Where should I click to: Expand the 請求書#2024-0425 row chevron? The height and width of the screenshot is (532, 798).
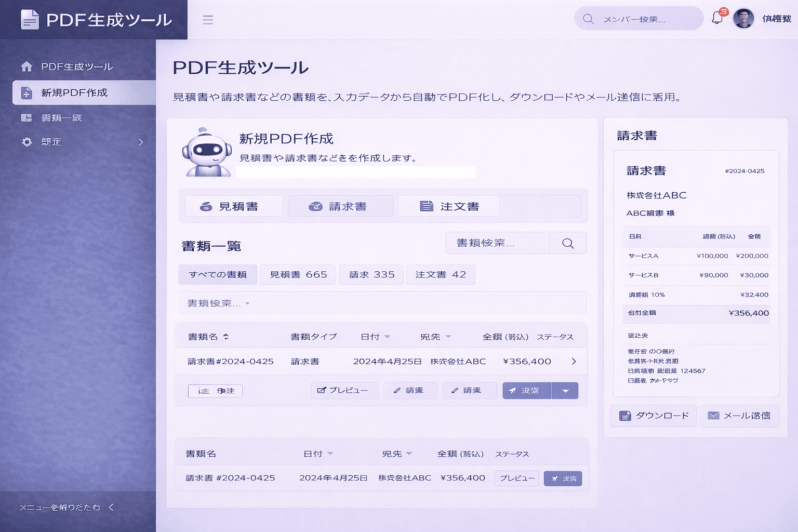(x=574, y=362)
